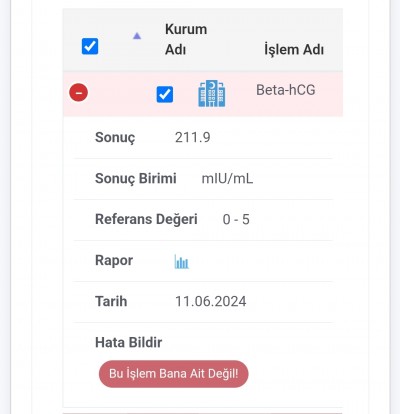This screenshot has height=414, width=400.
Task: Click the İşlem Adı column header
Action: coord(294,50)
